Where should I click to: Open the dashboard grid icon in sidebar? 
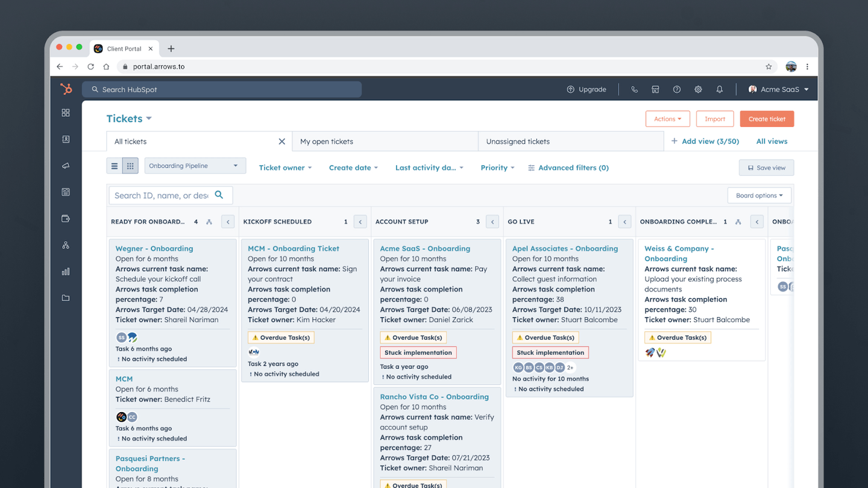pos(66,113)
